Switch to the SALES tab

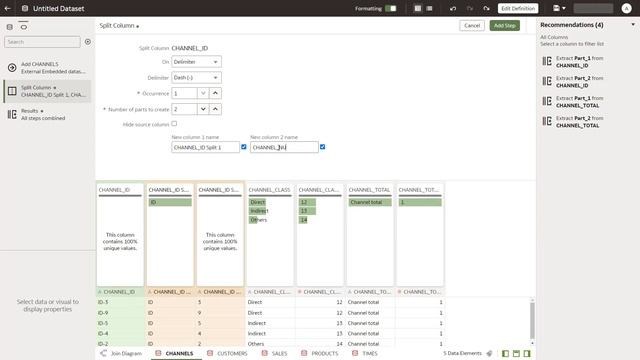[275, 353]
